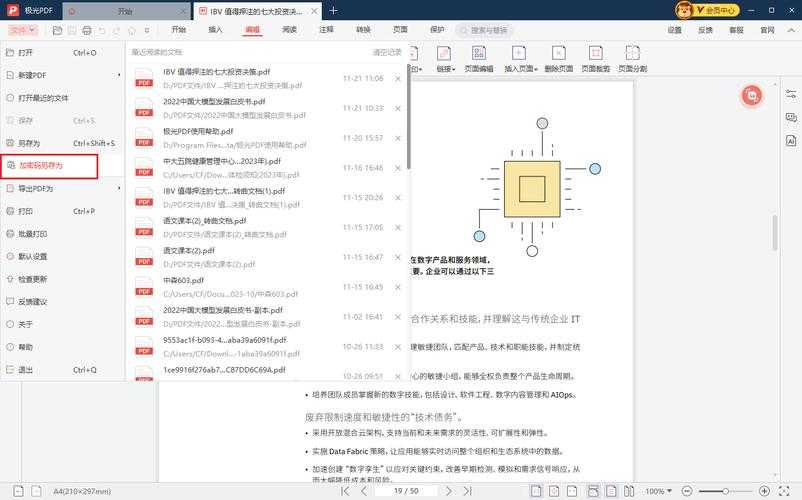Viewport: 802px width, 500px height.
Task: Click the zoom slider handle in status bar
Action: click(x=725, y=491)
